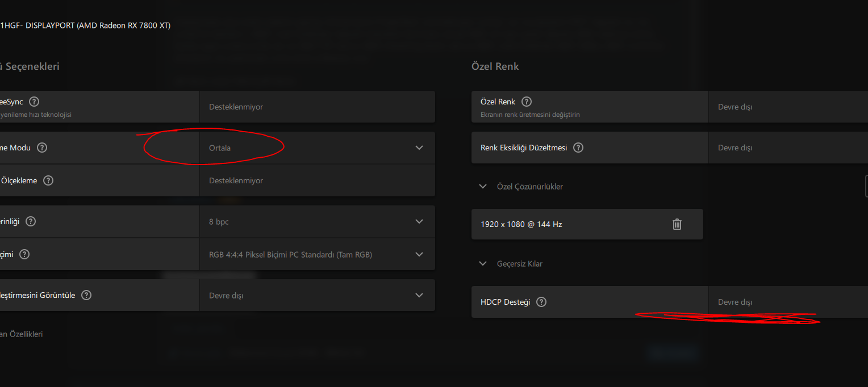Open help icon beside Piksel Biçimi

click(x=24, y=254)
